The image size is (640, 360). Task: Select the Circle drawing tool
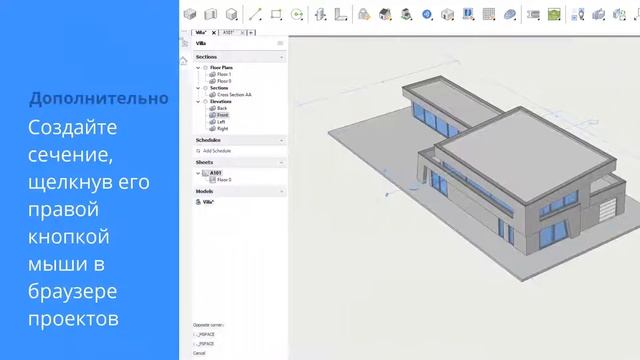[297, 14]
